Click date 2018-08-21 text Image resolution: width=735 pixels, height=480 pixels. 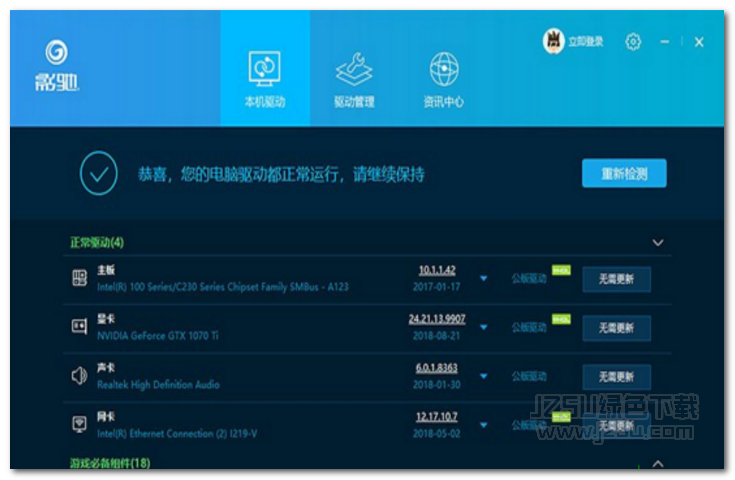click(436, 336)
